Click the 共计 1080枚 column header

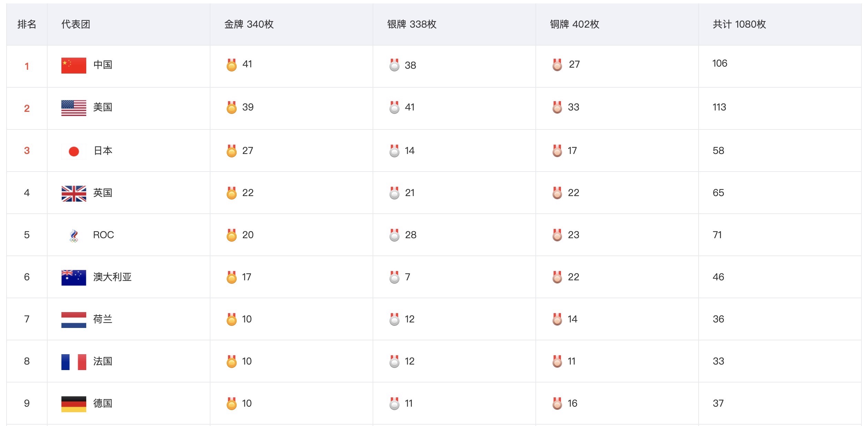click(739, 24)
